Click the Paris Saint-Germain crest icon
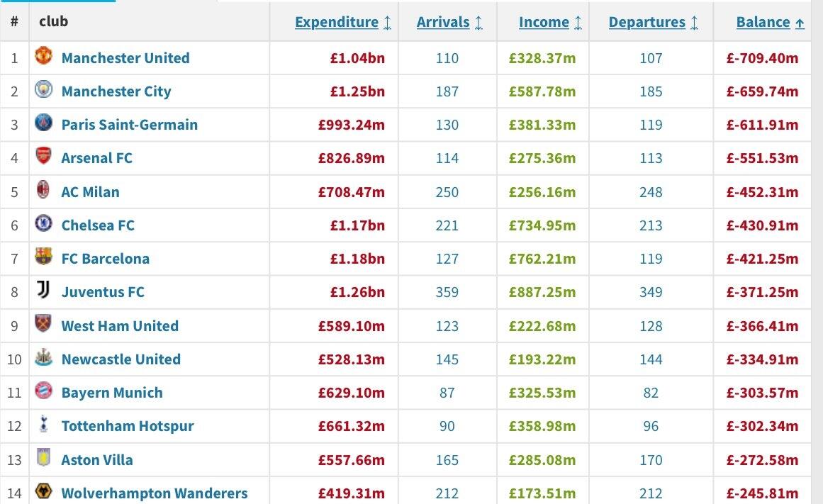 (43, 123)
